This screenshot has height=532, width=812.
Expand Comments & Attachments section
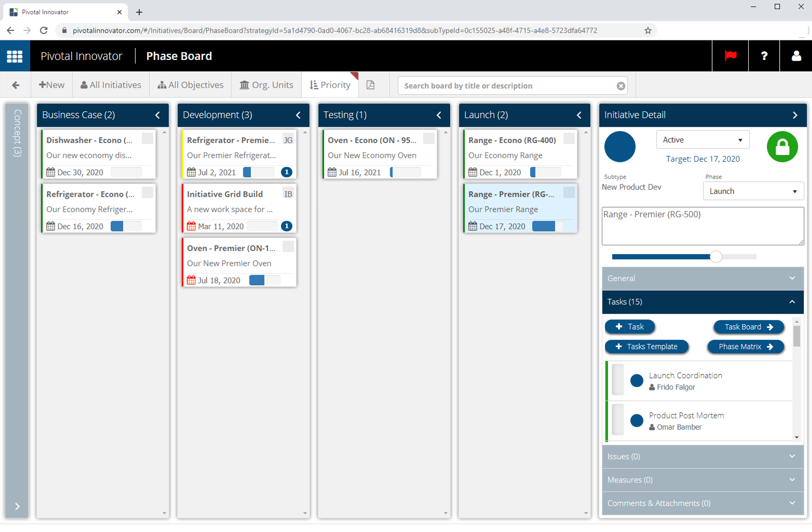click(x=703, y=503)
